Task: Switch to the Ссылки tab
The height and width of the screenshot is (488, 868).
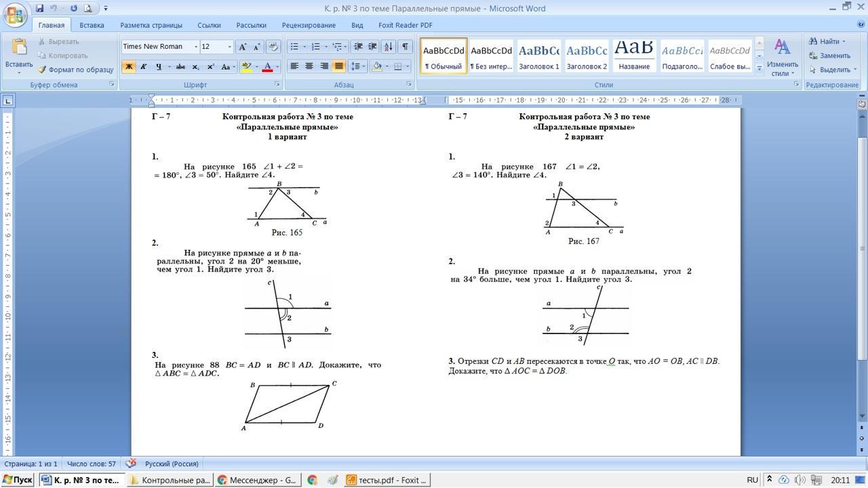Action: click(209, 25)
